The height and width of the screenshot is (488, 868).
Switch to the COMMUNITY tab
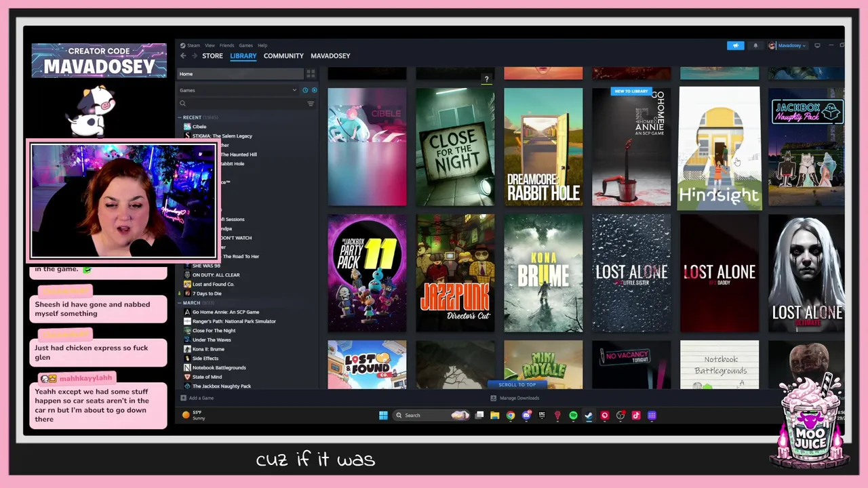click(x=283, y=56)
